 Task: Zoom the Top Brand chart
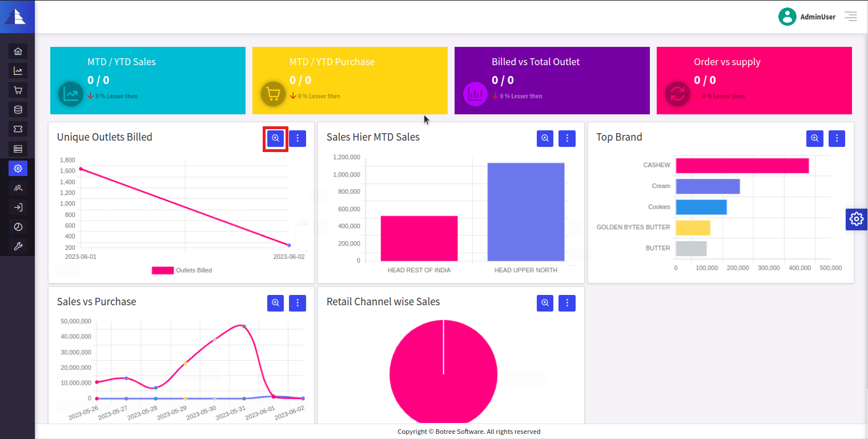point(815,138)
